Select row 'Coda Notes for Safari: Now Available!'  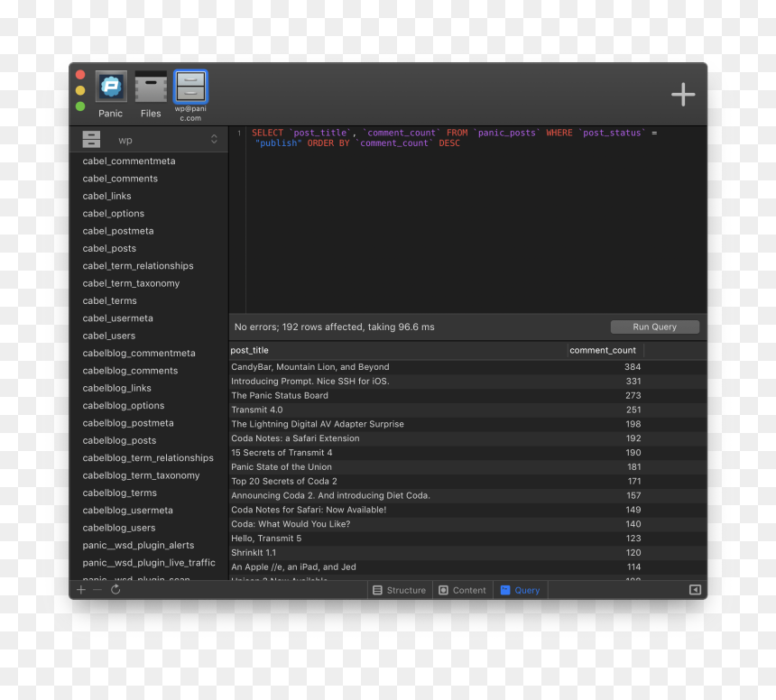pyautogui.click(x=467, y=510)
